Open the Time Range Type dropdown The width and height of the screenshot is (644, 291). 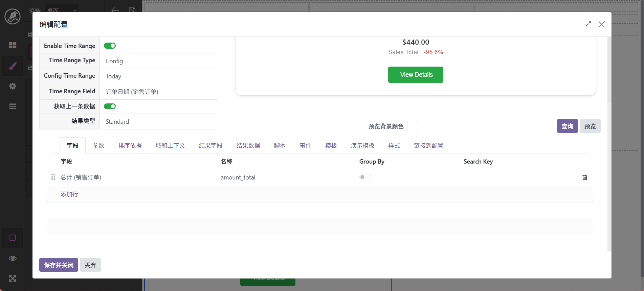(158, 61)
